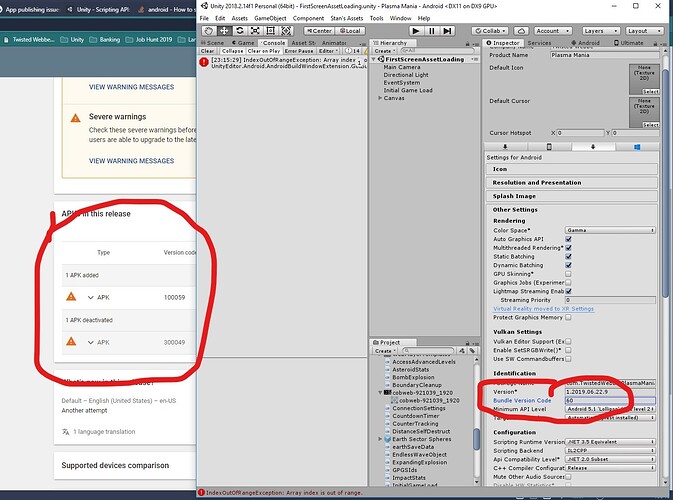Start Play mode in Unity

coord(415,31)
